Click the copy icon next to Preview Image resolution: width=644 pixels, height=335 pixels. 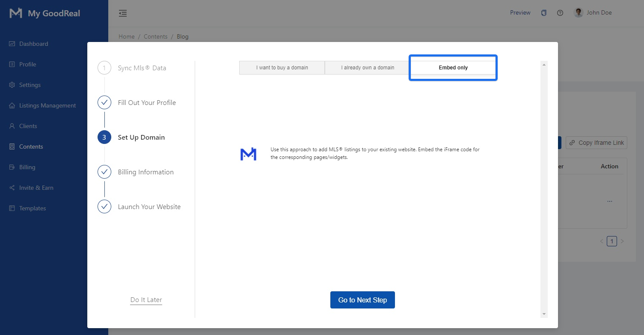(x=543, y=13)
